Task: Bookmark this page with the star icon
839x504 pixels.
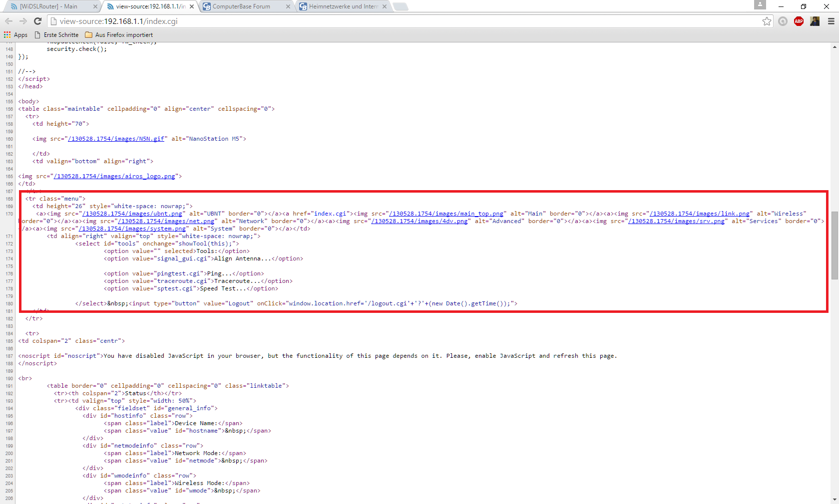Action: coord(767,21)
